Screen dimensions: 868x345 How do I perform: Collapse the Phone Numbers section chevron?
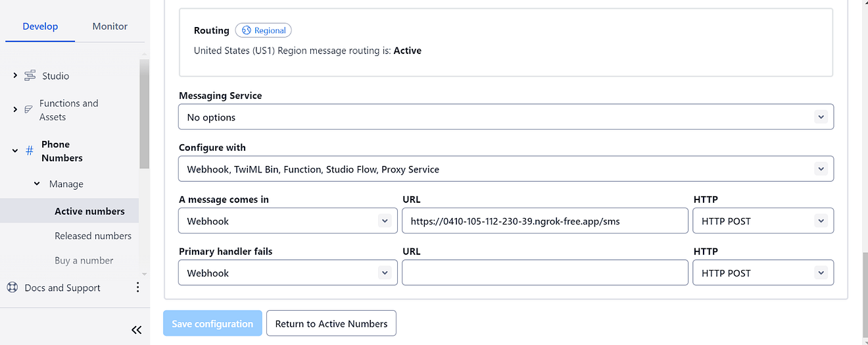pos(15,151)
